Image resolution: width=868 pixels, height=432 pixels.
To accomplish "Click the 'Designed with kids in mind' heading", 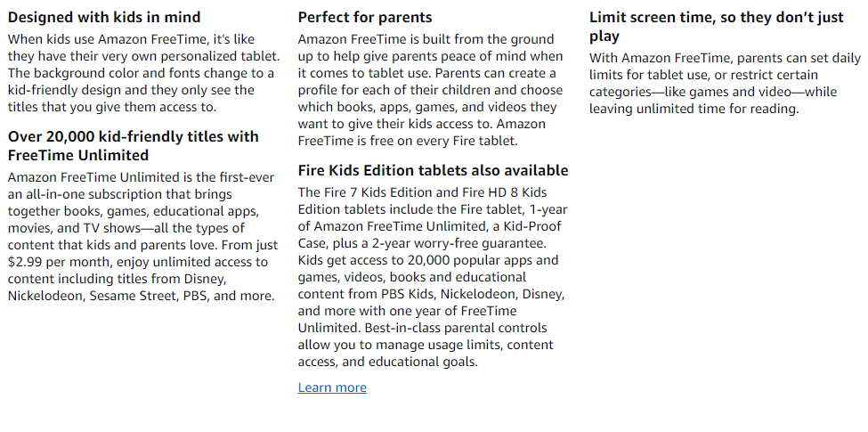I will tap(104, 17).
